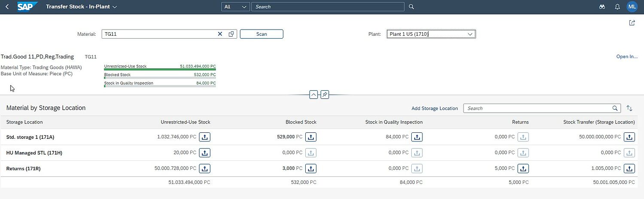The image size is (644, 199).
Task: Open the Plant 1 US (1710) dropdown
Action: pos(431,34)
